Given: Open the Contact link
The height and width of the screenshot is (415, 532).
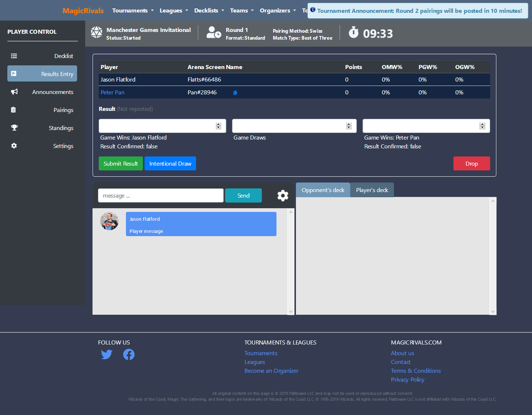Looking at the screenshot, I should click(401, 362).
